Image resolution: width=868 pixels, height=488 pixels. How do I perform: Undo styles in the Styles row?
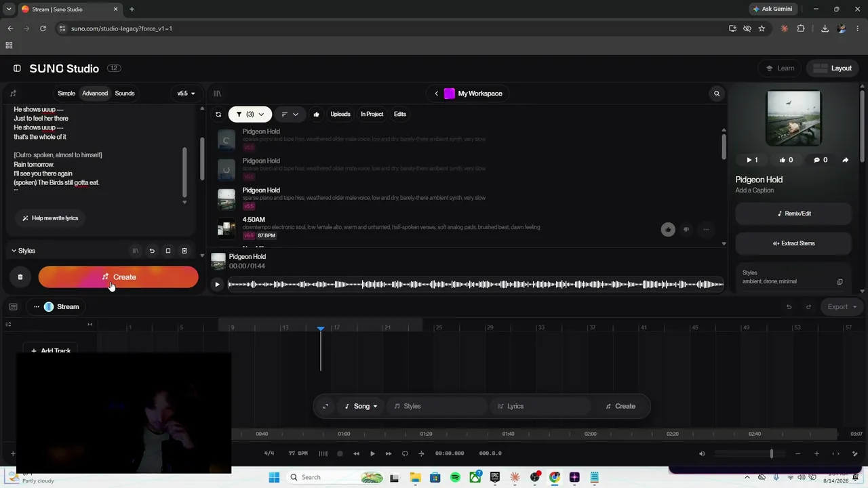[152, 251]
